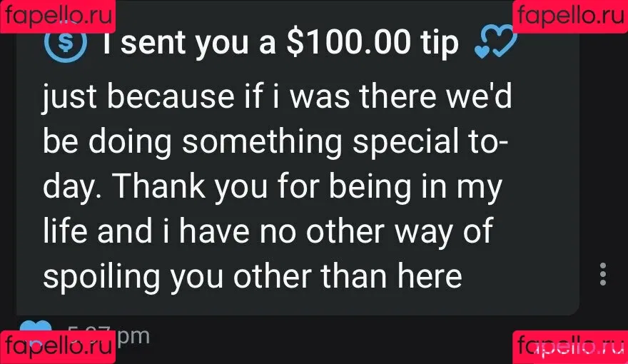Click the word "special" in the message
This screenshot has width=628, height=364.
pyautogui.click(x=406, y=143)
